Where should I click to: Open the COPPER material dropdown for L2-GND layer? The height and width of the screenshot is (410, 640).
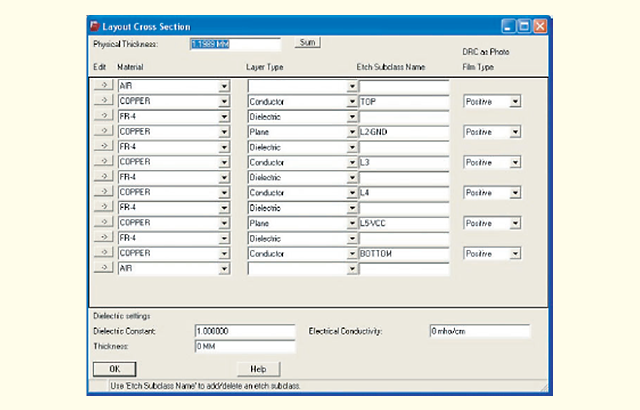(224, 132)
